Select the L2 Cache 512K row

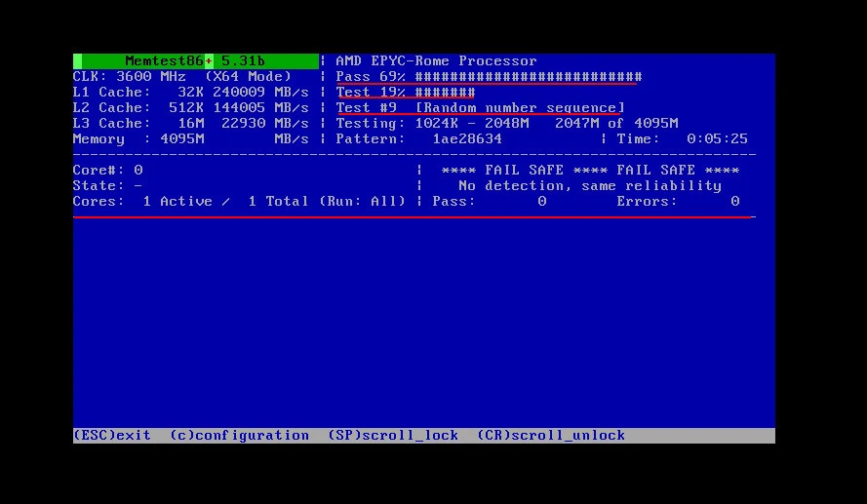191,108
